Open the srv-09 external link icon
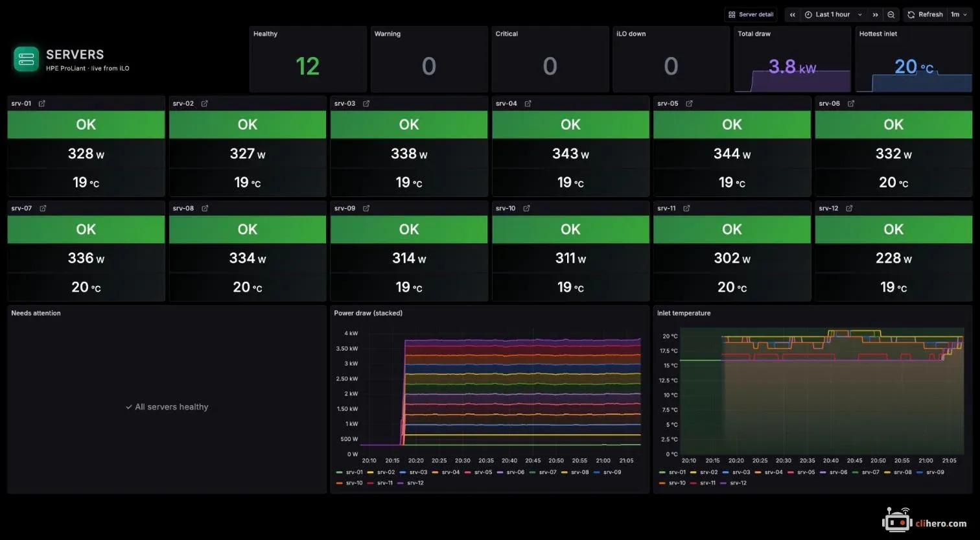Image resolution: width=980 pixels, height=540 pixels. (366, 208)
